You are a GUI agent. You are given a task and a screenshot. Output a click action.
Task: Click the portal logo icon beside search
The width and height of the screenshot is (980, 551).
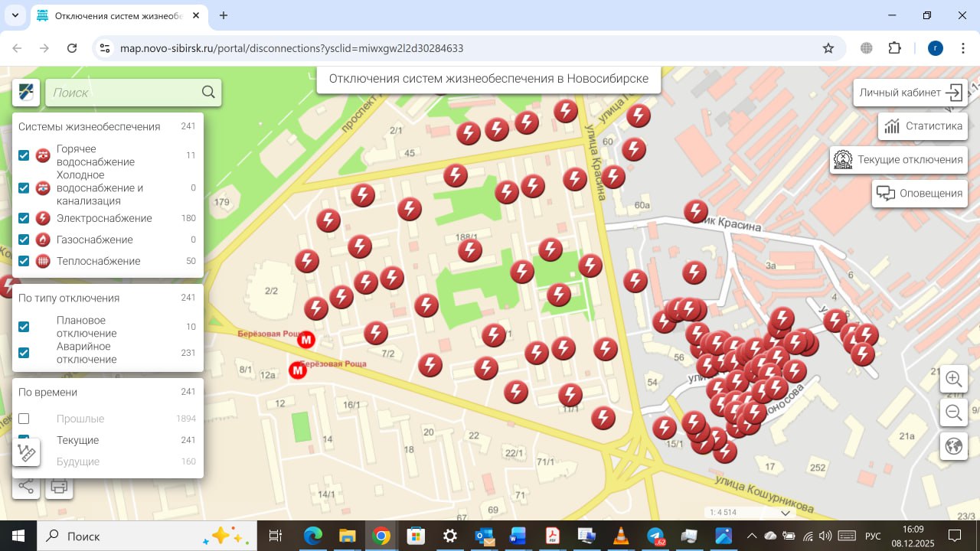click(x=27, y=93)
